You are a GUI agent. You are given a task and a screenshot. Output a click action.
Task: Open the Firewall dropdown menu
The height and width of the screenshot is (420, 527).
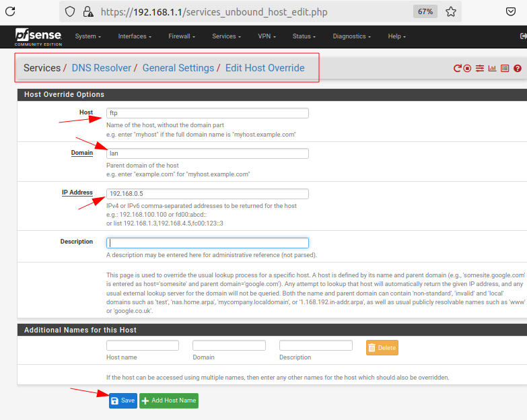(182, 36)
